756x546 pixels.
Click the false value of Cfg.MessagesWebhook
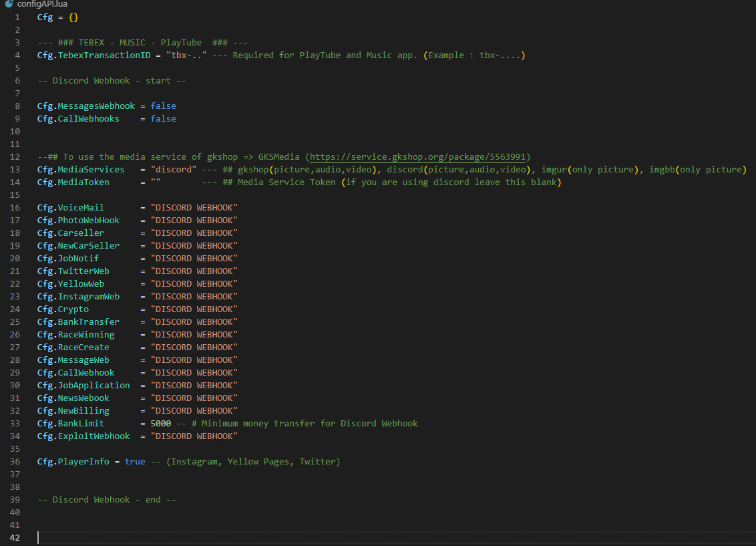pyautogui.click(x=163, y=106)
